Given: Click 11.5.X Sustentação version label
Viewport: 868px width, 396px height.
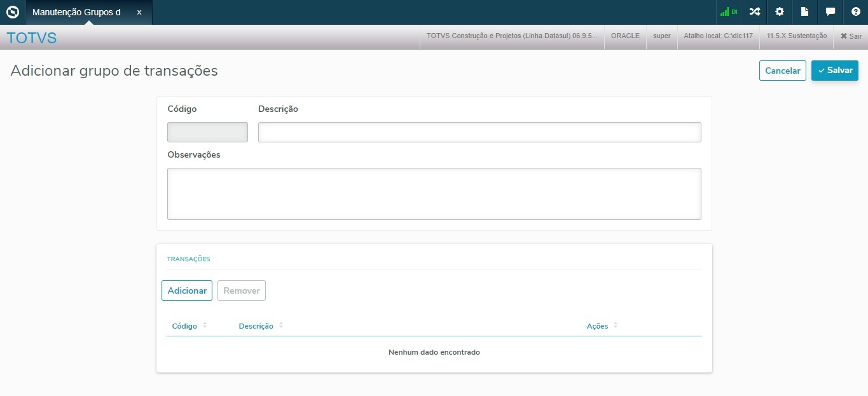Looking at the screenshot, I should click(x=797, y=36).
